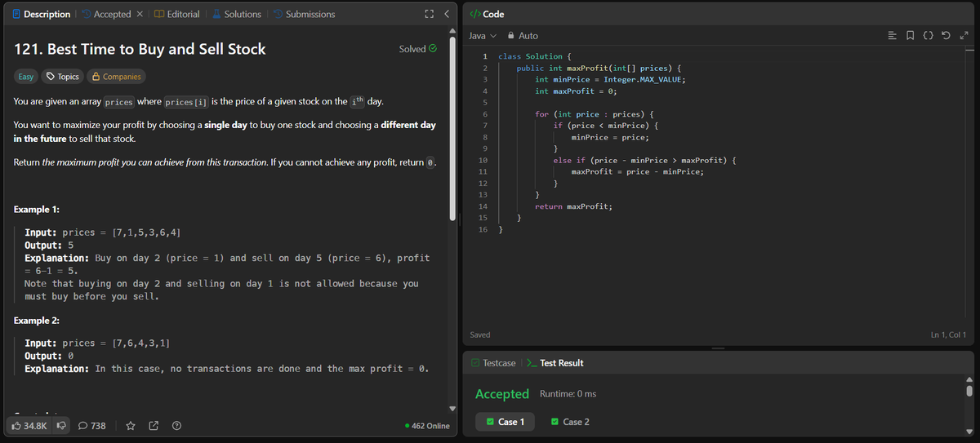The image size is (980, 443).
Task: Click the Saved status label
Action: point(480,334)
